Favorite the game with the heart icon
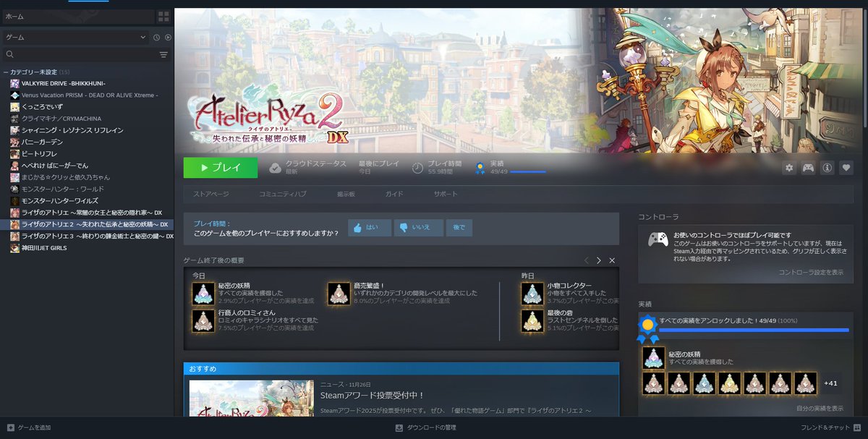 pos(846,167)
